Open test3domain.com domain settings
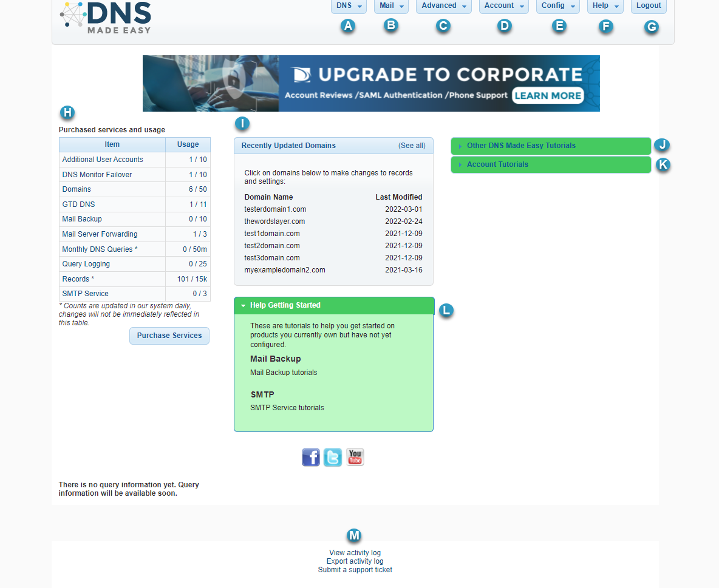 pyautogui.click(x=272, y=258)
